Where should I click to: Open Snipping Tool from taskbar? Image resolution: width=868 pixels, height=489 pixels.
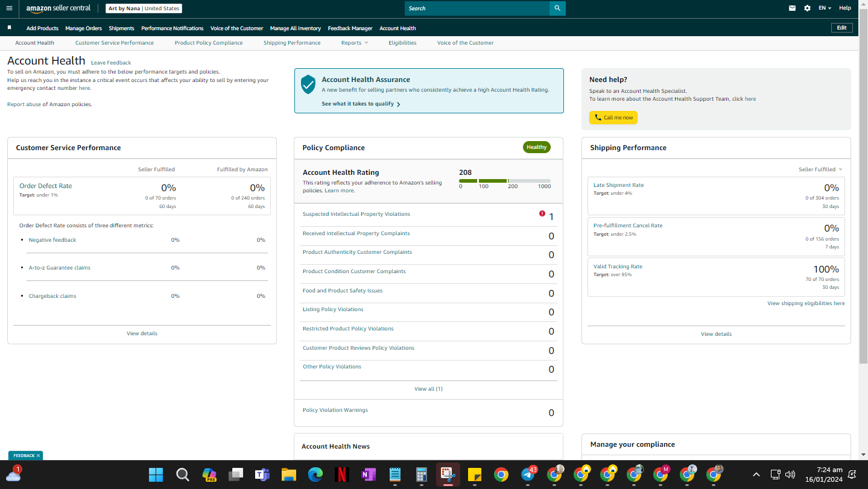448,475
